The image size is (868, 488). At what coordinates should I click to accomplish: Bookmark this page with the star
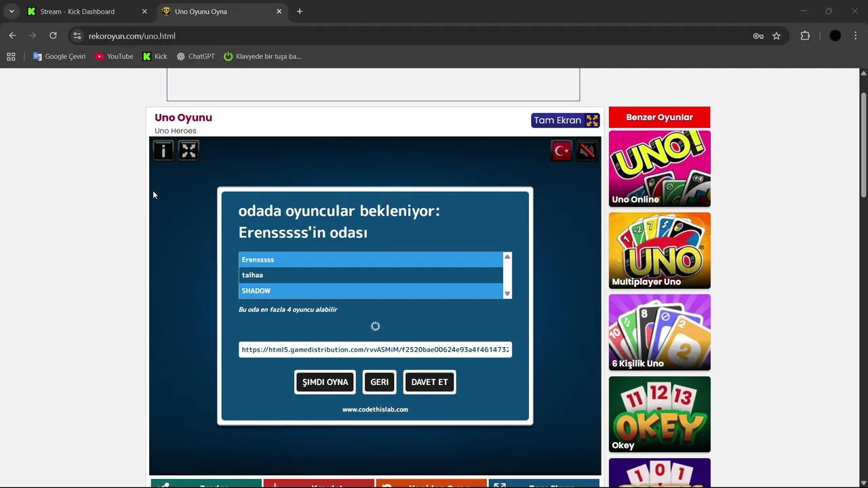776,36
